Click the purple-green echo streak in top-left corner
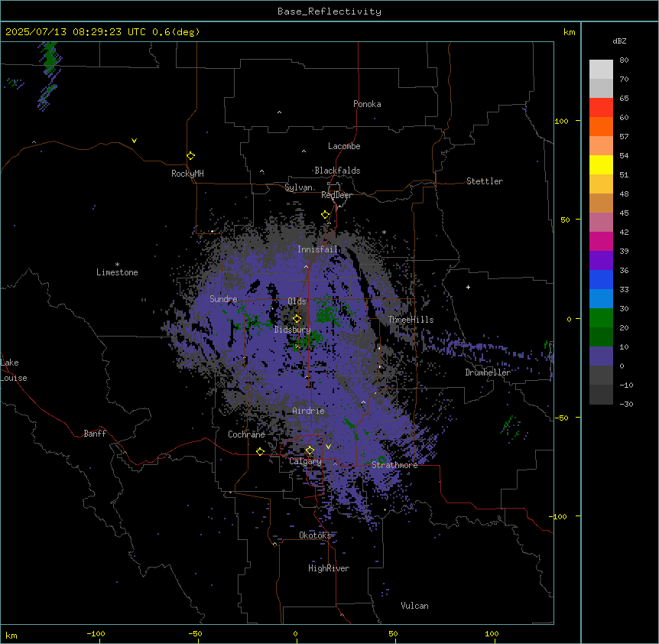This screenshot has width=659, height=644. 49,76
